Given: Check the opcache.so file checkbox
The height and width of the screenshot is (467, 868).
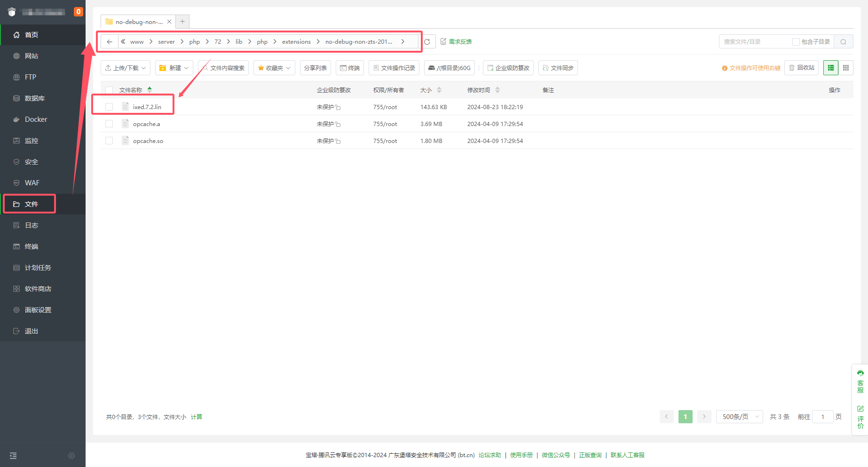Looking at the screenshot, I should click(109, 141).
